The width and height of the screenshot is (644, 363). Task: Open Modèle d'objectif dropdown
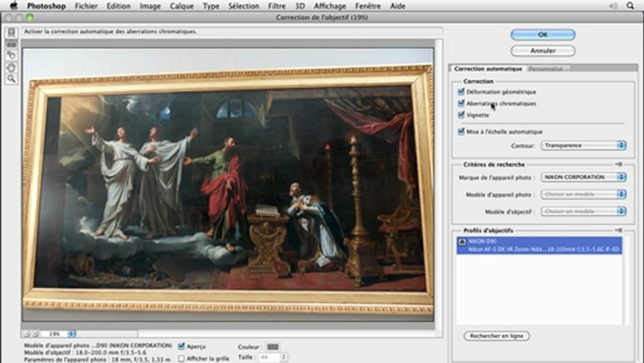pyautogui.click(x=584, y=212)
